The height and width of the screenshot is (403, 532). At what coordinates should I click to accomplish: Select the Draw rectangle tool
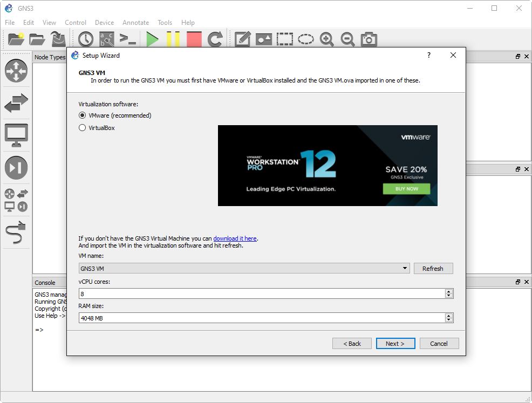[x=285, y=39]
